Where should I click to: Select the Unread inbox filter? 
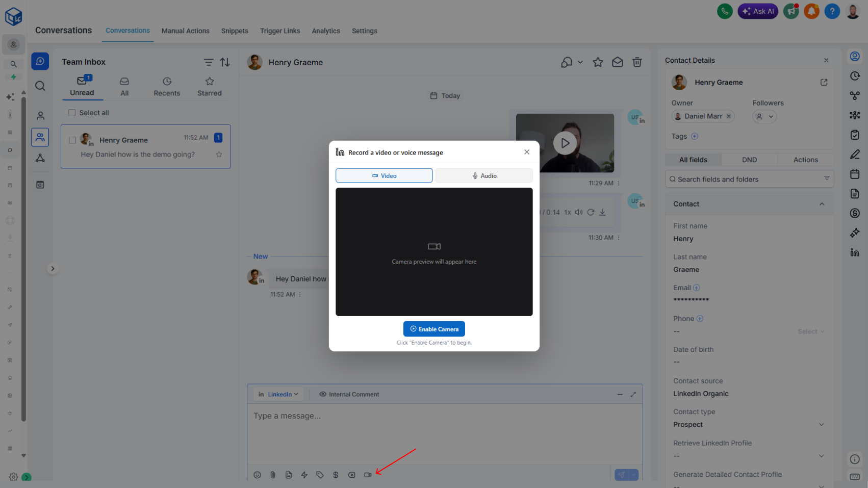click(x=82, y=87)
